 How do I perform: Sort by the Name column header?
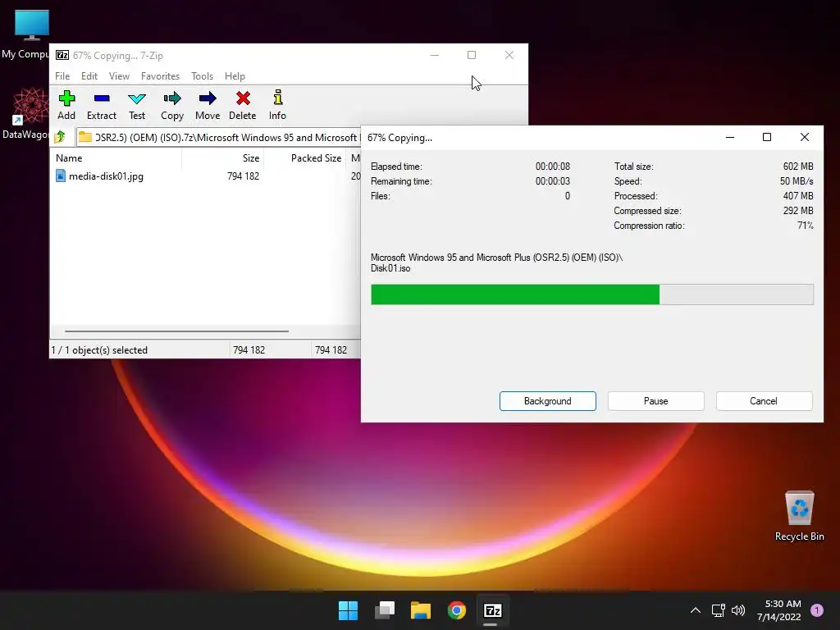[x=116, y=158]
